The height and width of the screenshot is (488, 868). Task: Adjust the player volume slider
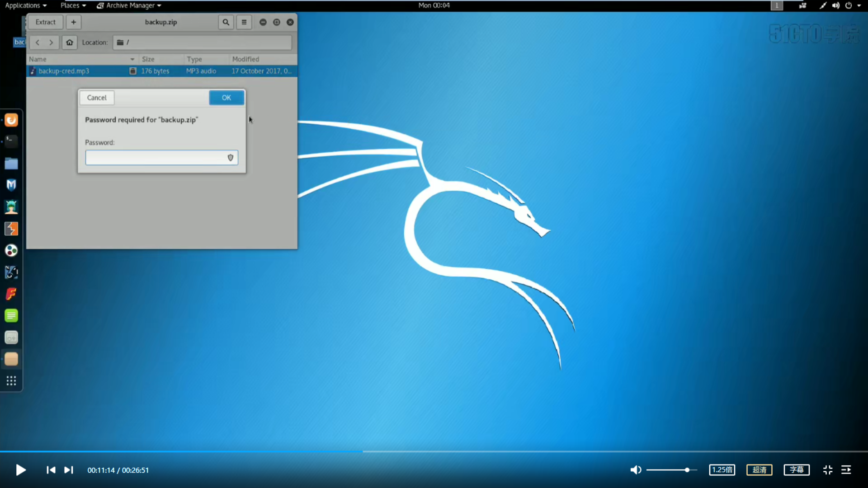672,470
